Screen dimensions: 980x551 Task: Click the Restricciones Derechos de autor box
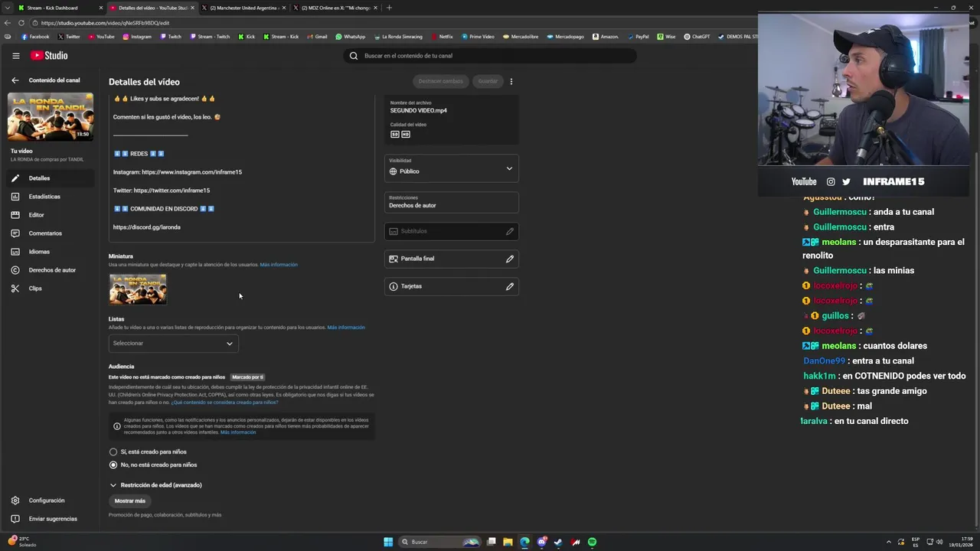click(451, 202)
